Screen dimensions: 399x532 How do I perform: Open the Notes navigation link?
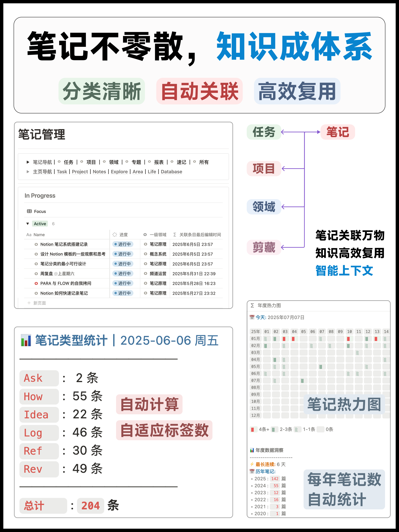(x=99, y=172)
